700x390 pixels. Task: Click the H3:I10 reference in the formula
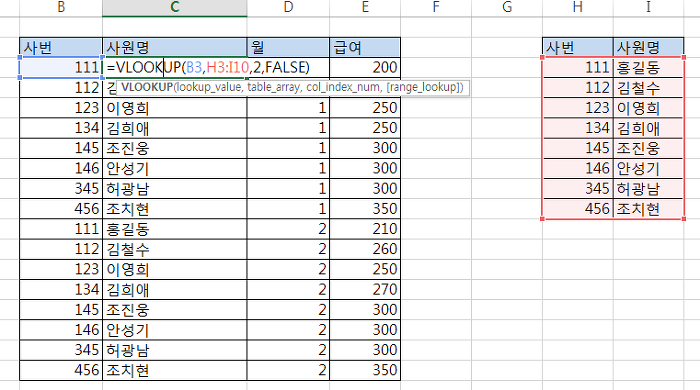click(x=228, y=67)
